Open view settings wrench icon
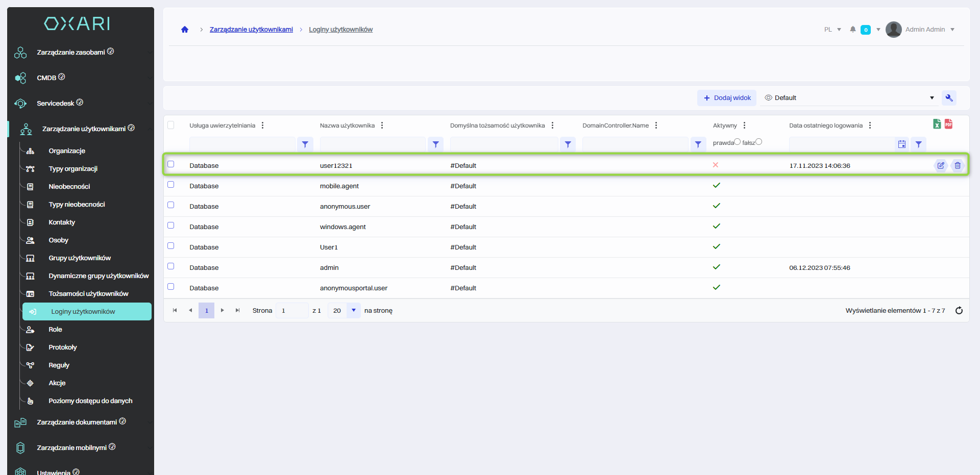This screenshot has width=980, height=475. coord(949,98)
